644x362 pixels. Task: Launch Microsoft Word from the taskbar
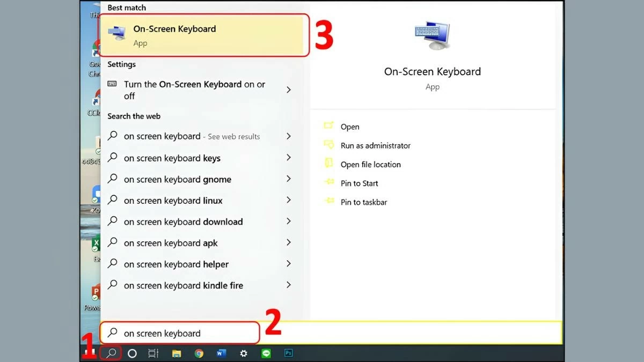[x=221, y=353]
